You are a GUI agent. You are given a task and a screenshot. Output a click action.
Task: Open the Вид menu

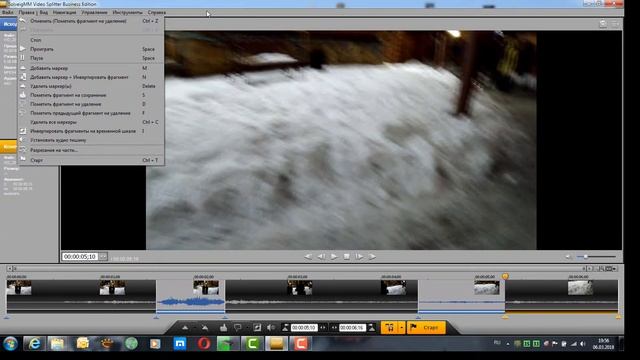[x=43, y=12]
